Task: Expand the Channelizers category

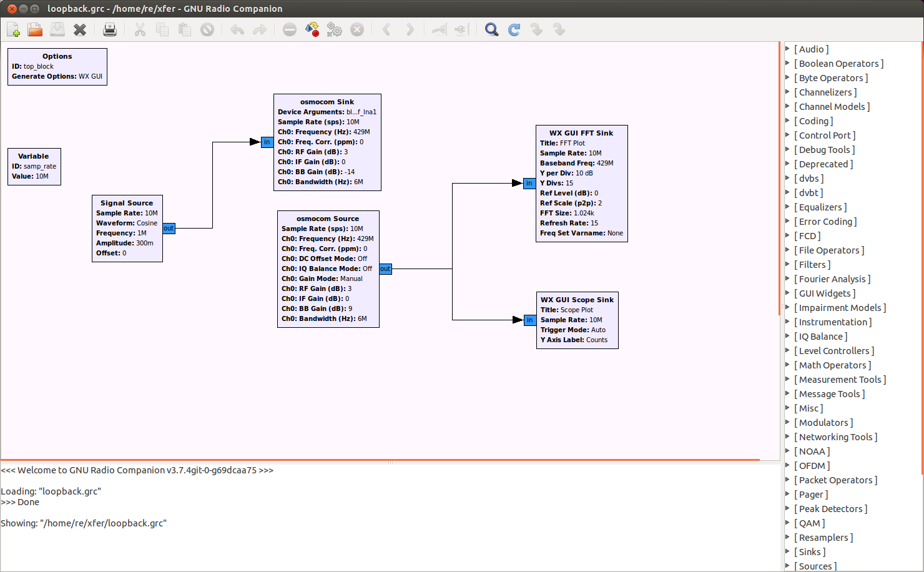Action: pyautogui.click(x=787, y=92)
